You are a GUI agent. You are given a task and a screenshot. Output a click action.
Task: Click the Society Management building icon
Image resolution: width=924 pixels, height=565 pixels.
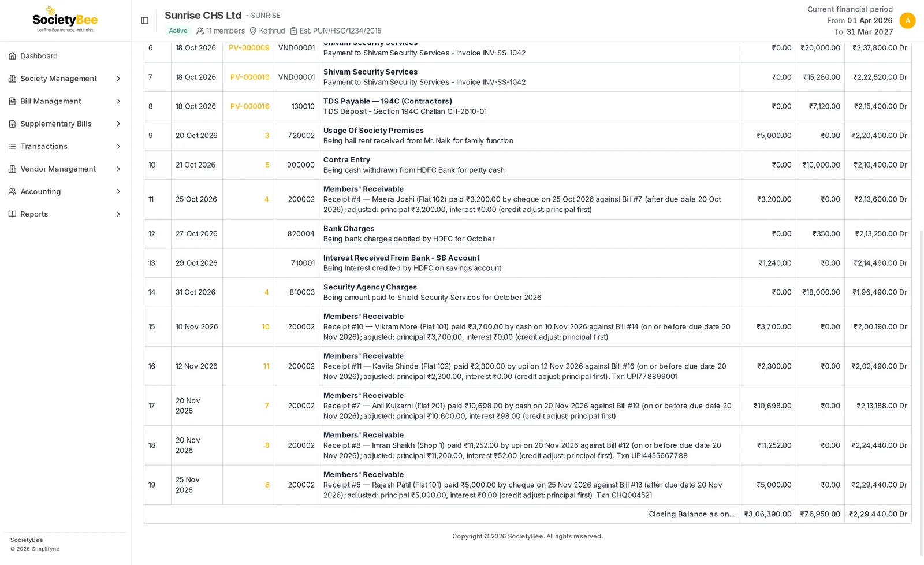[x=12, y=79]
